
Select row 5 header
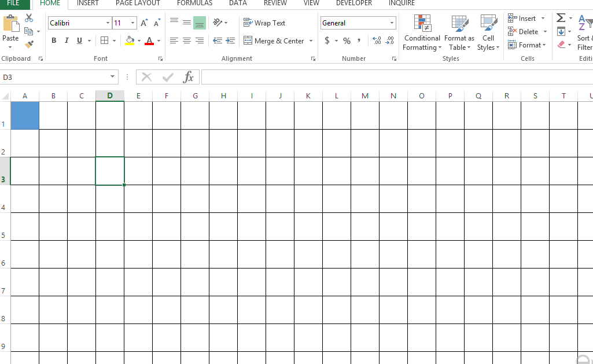point(5,226)
